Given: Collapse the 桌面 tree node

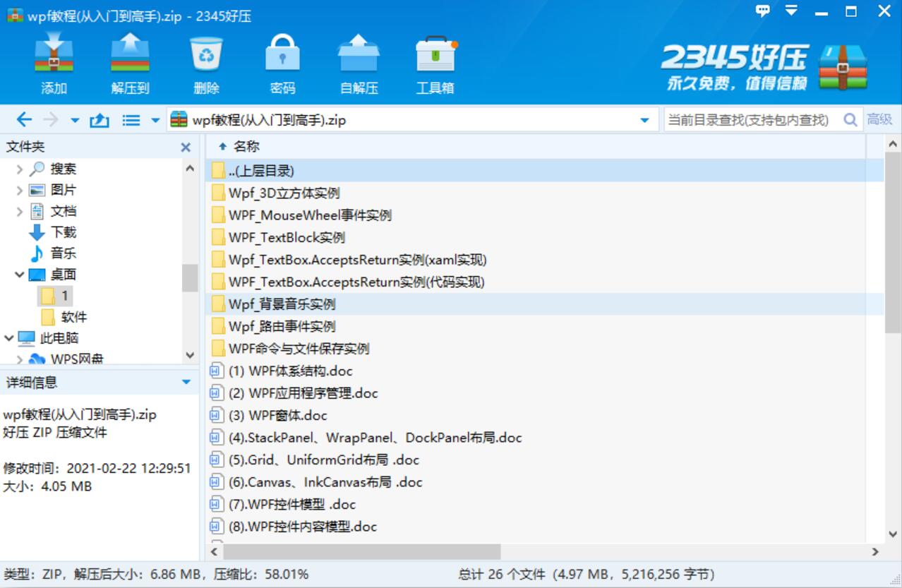Looking at the screenshot, I should (19, 275).
